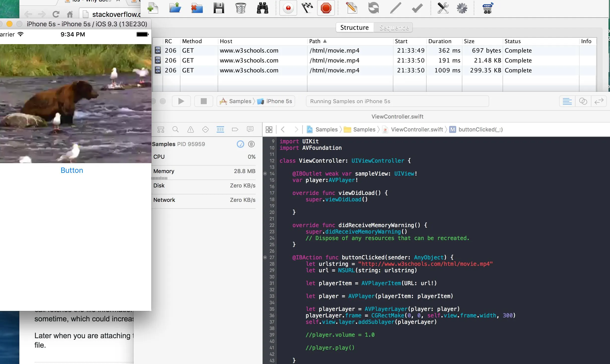The image size is (610, 364).
Task: Tap the blue Button in simulator
Action: click(72, 170)
